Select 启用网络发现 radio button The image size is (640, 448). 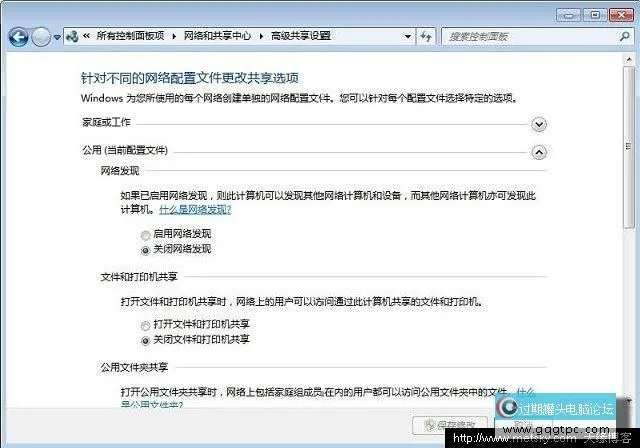[145, 235]
